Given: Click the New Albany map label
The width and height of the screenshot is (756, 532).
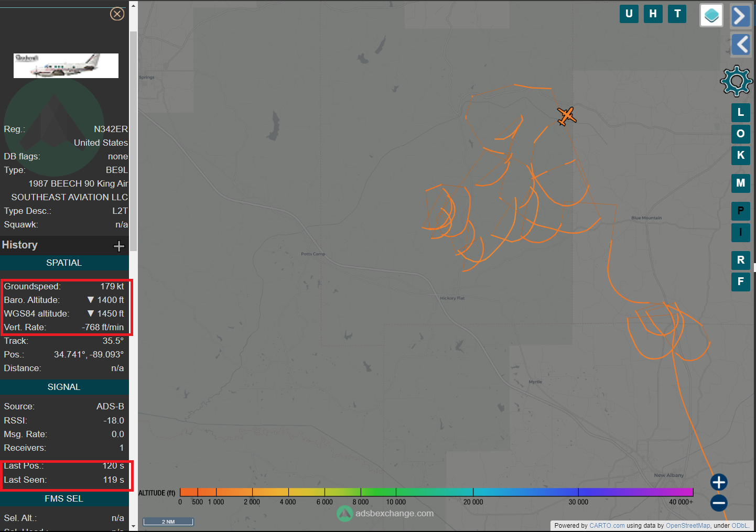Looking at the screenshot, I should tap(669, 475).
